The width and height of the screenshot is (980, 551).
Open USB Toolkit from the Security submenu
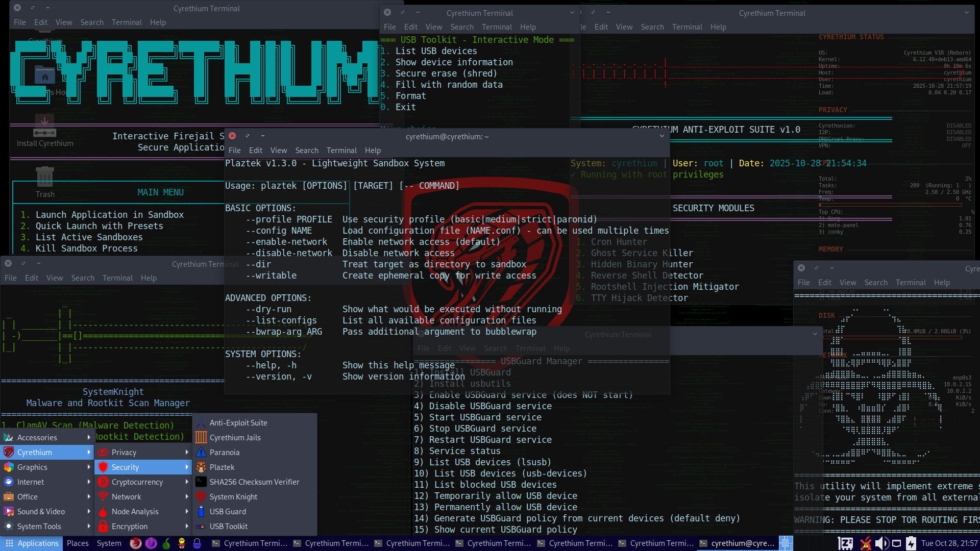click(x=228, y=526)
